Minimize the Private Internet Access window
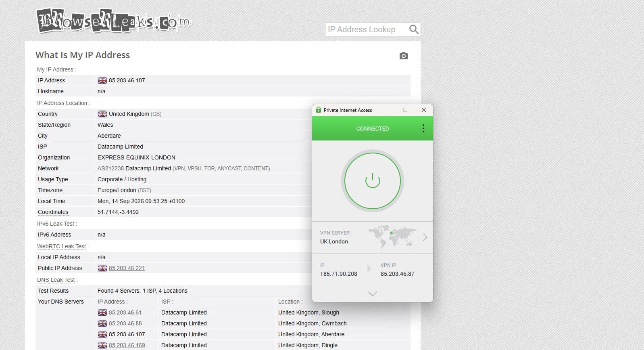 pyautogui.click(x=387, y=110)
